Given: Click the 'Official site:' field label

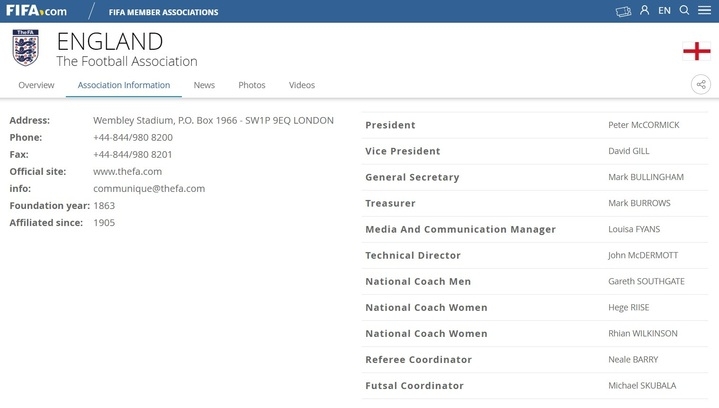Looking at the screenshot, I should (38, 171).
